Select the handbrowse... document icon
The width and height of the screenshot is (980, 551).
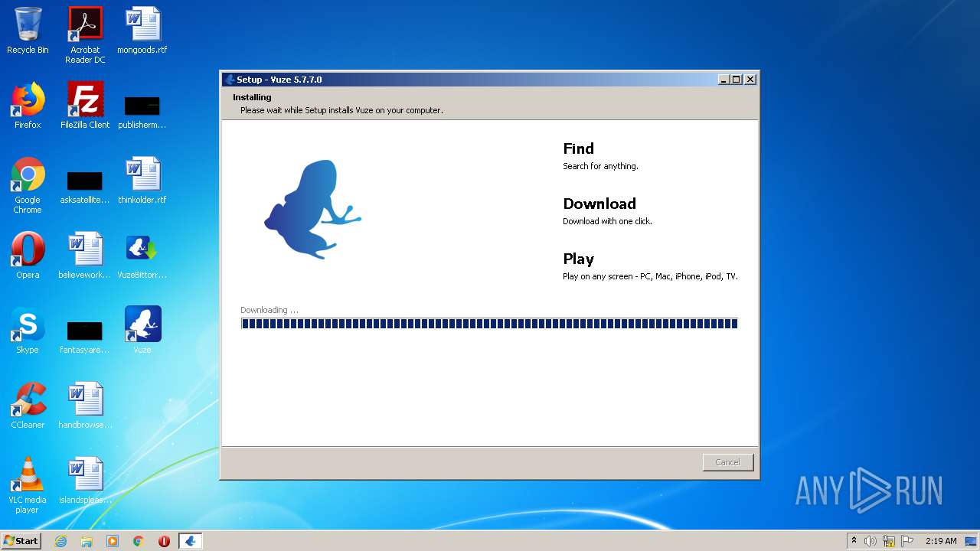tap(85, 406)
